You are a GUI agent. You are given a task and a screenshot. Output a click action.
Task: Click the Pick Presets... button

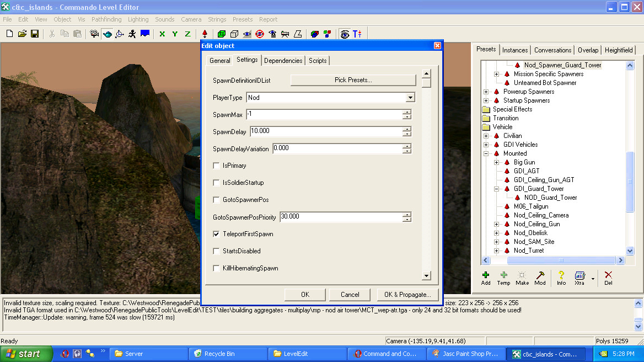pos(353,80)
